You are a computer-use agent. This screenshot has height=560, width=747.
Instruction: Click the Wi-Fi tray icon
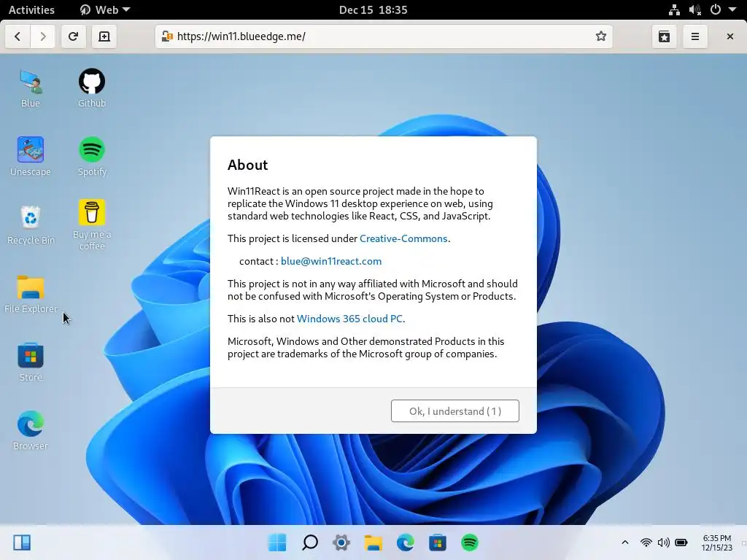646,542
